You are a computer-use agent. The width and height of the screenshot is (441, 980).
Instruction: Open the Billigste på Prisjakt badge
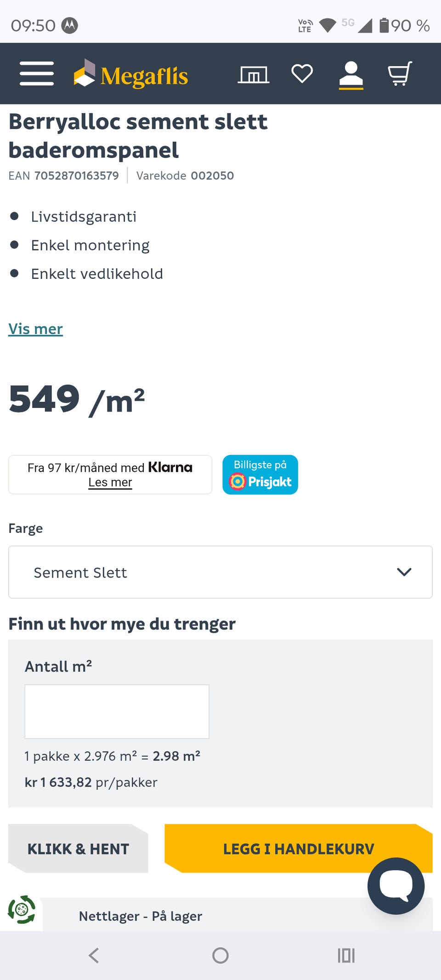(260, 475)
